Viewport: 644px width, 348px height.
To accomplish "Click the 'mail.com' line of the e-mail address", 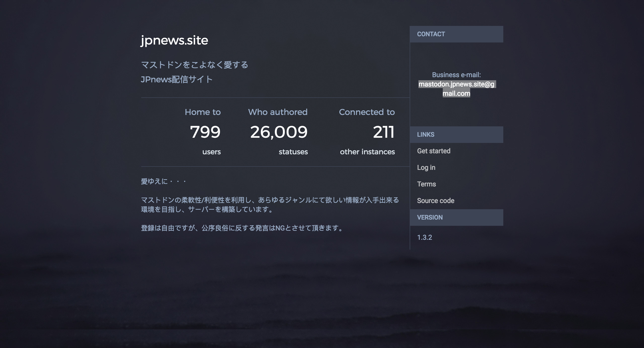I will click(456, 93).
